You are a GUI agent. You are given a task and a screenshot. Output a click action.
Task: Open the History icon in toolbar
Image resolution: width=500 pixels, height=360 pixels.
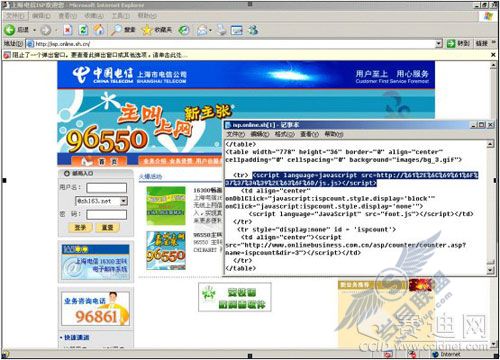tap(184, 30)
